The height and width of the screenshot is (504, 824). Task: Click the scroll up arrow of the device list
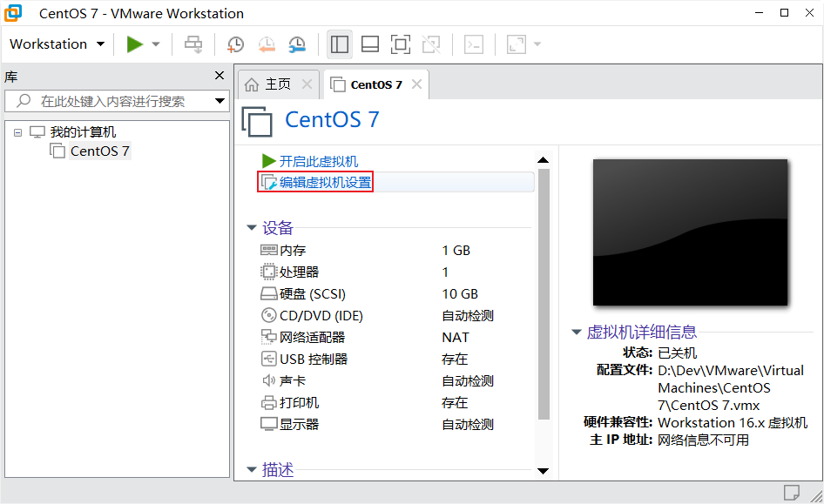[x=544, y=160]
